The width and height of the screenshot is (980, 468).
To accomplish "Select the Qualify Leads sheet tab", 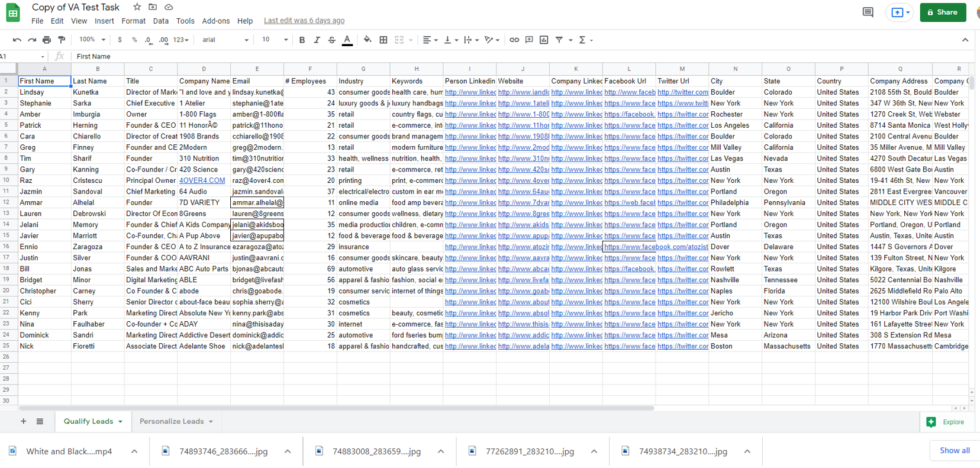I will [93, 421].
